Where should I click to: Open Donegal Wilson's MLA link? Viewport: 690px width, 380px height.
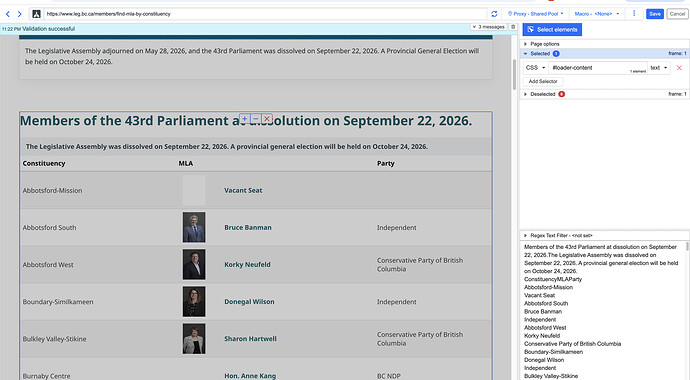(249, 302)
